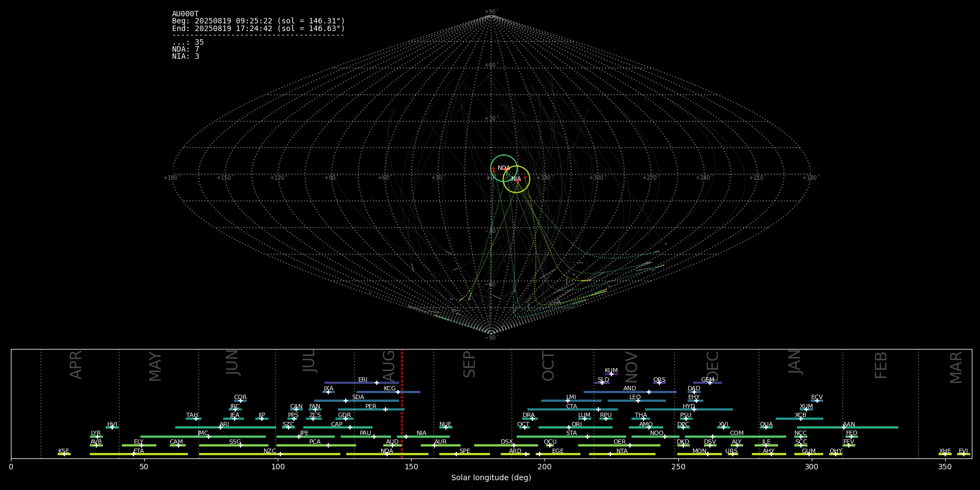980x490 pixels.
Task: Select the −90° label at map bottom
Action: tap(491, 338)
